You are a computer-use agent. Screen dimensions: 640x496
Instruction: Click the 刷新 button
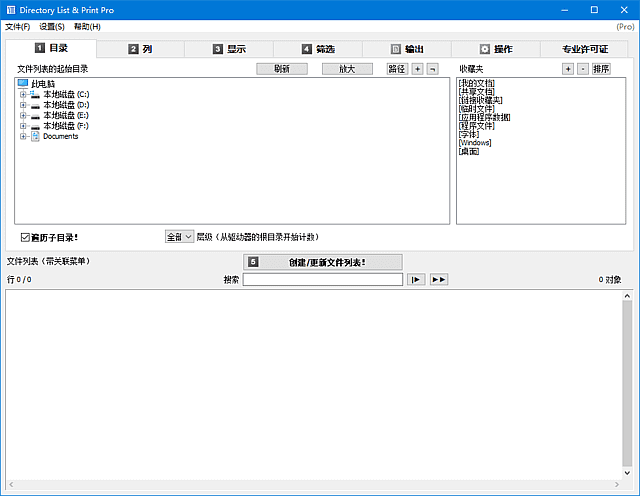[281, 69]
